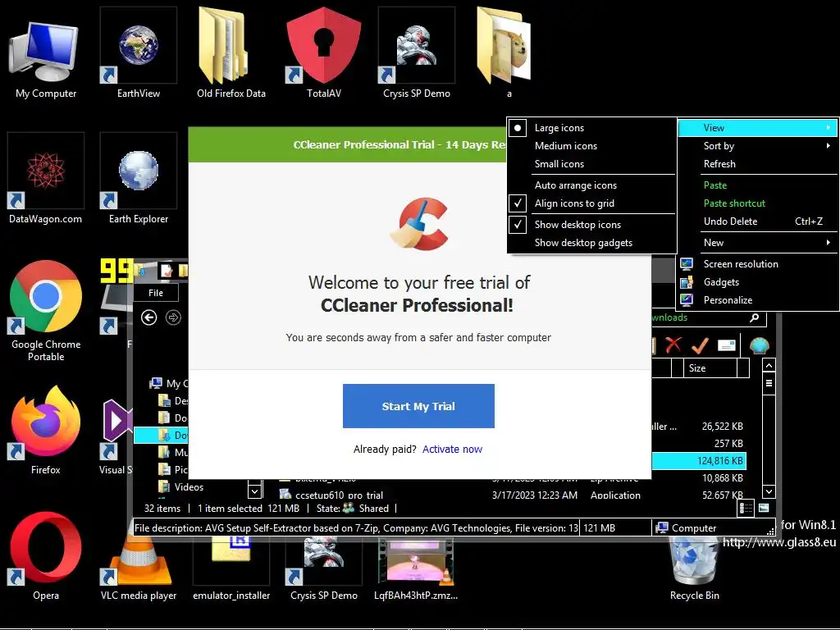Launch Google Chrome Portable

(x=46, y=311)
